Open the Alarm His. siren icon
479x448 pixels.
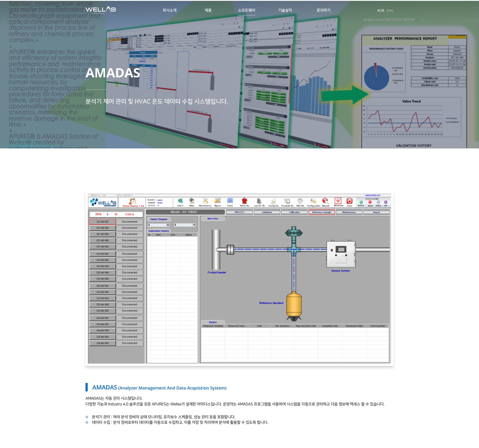tap(245, 201)
